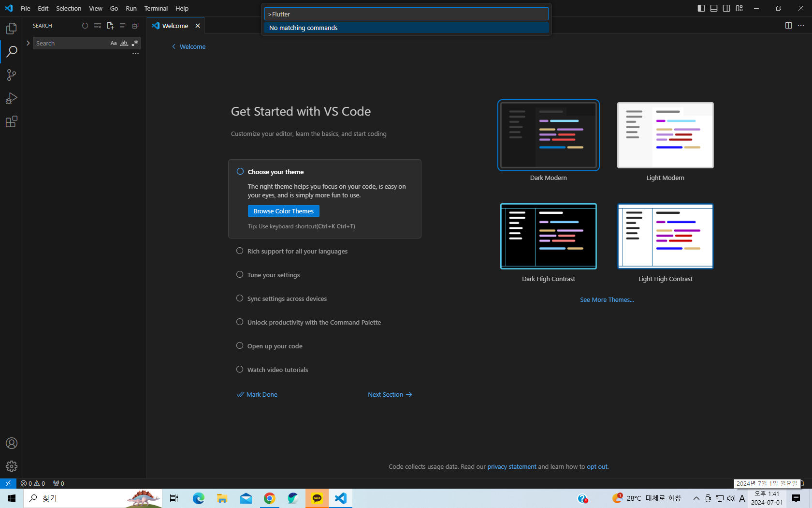Toggle Match Case in search box
The image size is (812, 508).
[114, 44]
